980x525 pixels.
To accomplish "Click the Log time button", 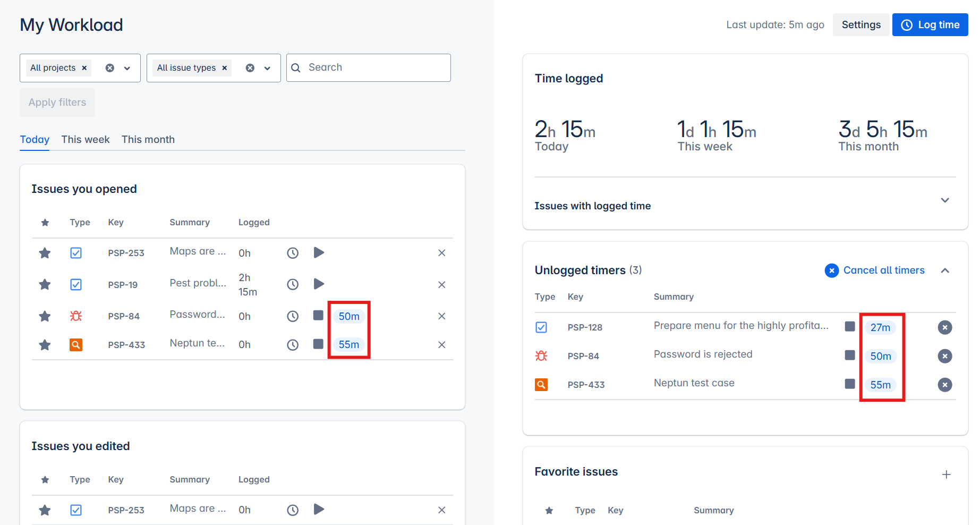I will (x=930, y=25).
